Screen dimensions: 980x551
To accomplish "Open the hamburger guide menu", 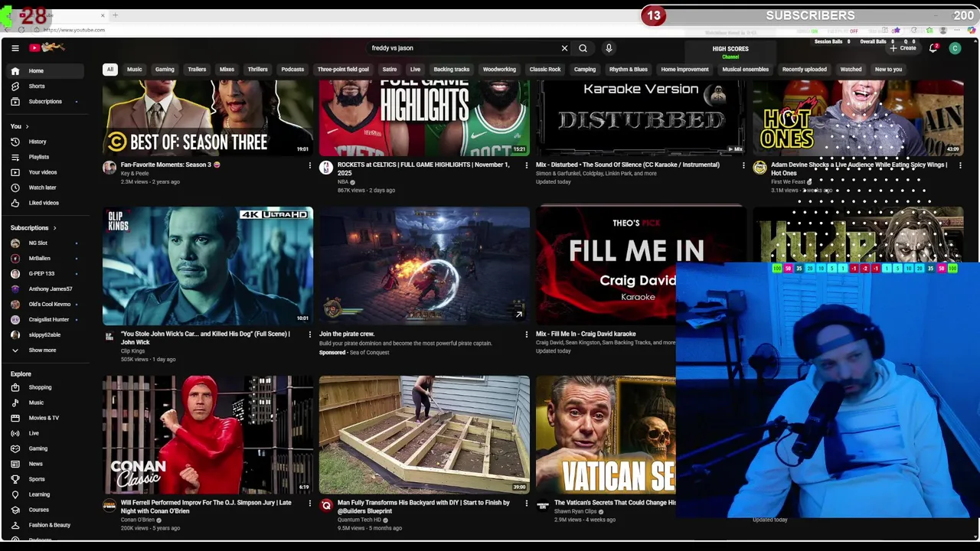I will [x=15, y=48].
